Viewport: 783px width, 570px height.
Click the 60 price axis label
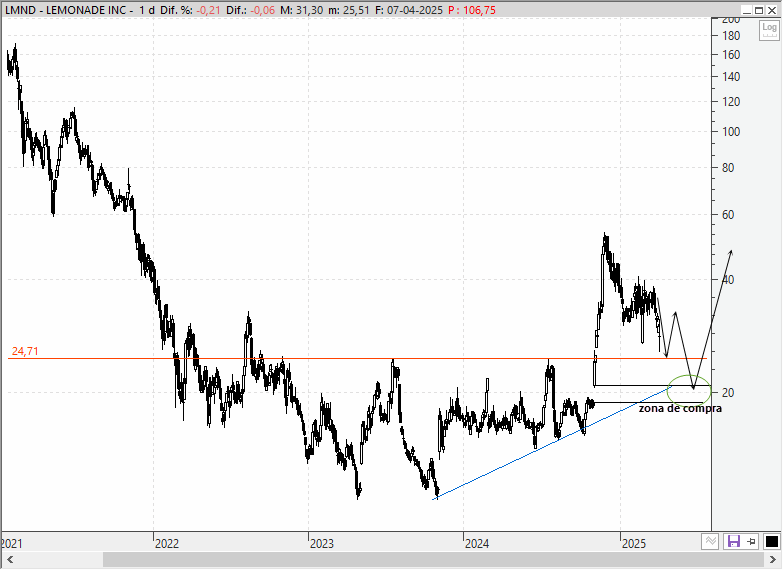tap(728, 215)
